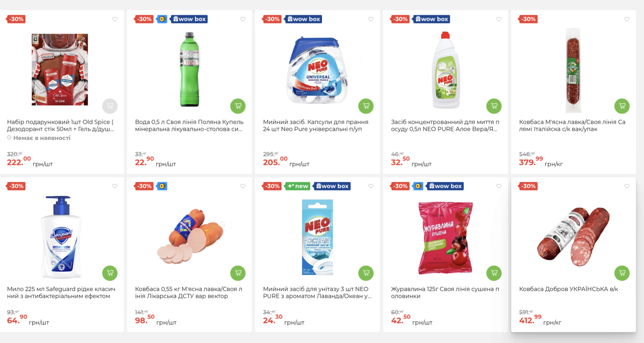Image resolution: width=644 pixels, height=343 pixels.
Task: Add Neo Pure washing capsules to cart
Action: click(x=366, y=106)
